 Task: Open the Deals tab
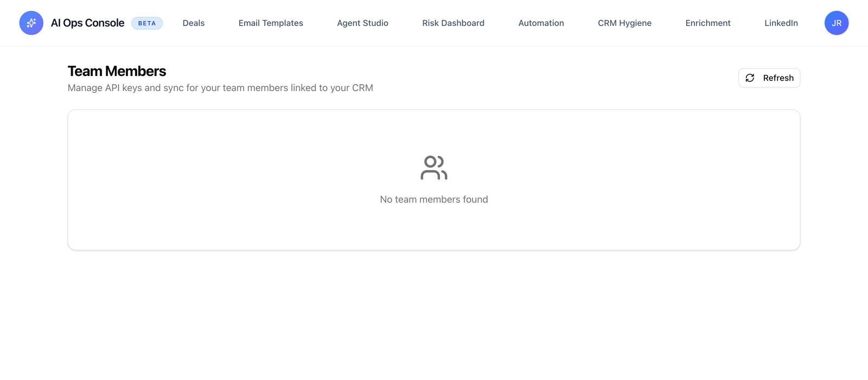[194, 23]
